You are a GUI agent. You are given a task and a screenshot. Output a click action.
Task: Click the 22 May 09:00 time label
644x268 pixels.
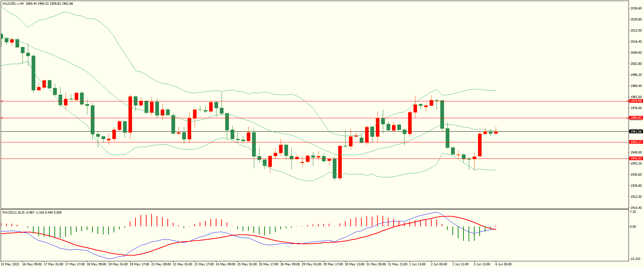tap(161, 264)
